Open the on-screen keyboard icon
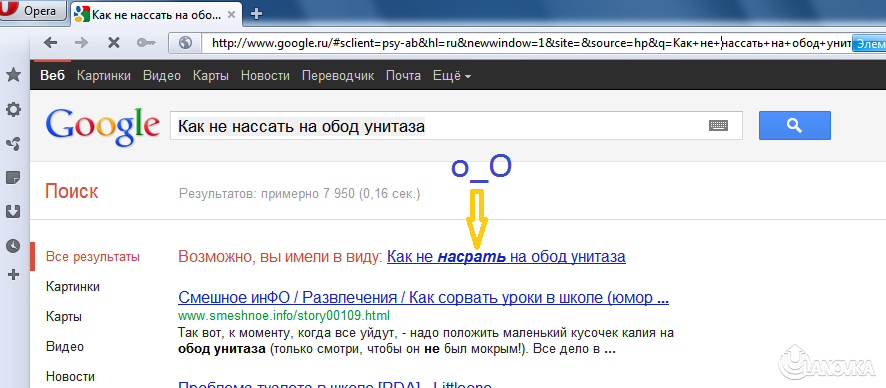This screenshot has width=886, height=388. click(718, 126)
